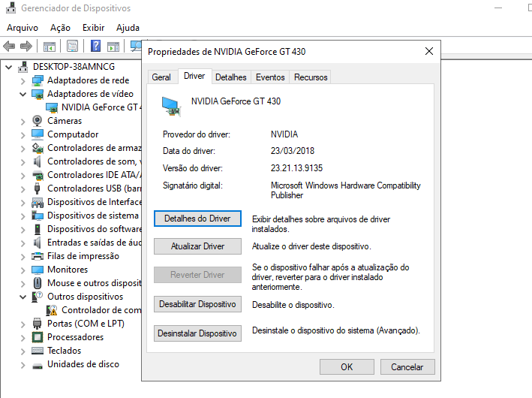Click the Processadores chip icon
Screen dimensions: 532x398
pos(38,337)
